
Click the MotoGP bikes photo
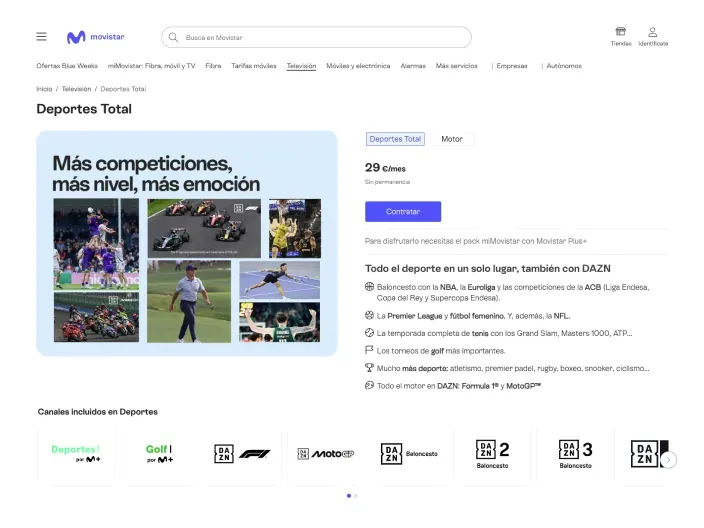coord(96,317)
